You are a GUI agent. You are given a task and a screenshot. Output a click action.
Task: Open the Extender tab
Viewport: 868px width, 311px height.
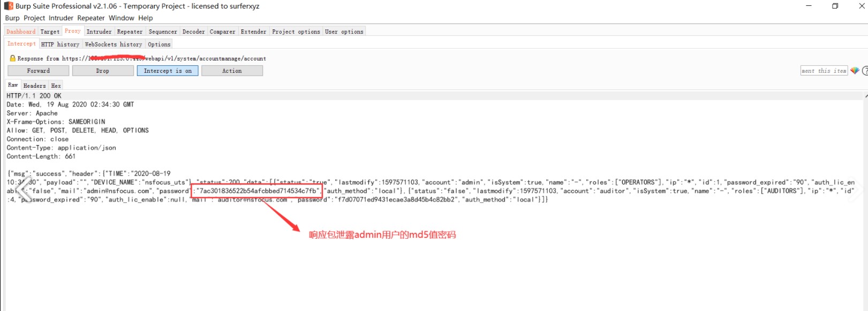254,32
